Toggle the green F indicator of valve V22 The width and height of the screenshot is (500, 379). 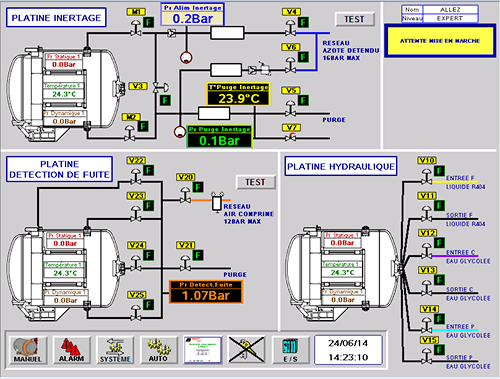pyautogui.click(x=148, y=171)
